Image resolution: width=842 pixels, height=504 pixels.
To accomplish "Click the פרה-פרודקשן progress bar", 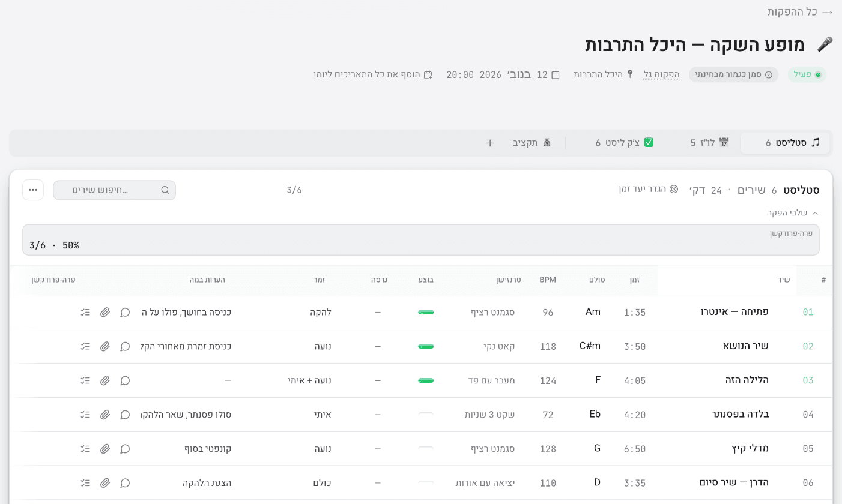I will tap(421, 240).
